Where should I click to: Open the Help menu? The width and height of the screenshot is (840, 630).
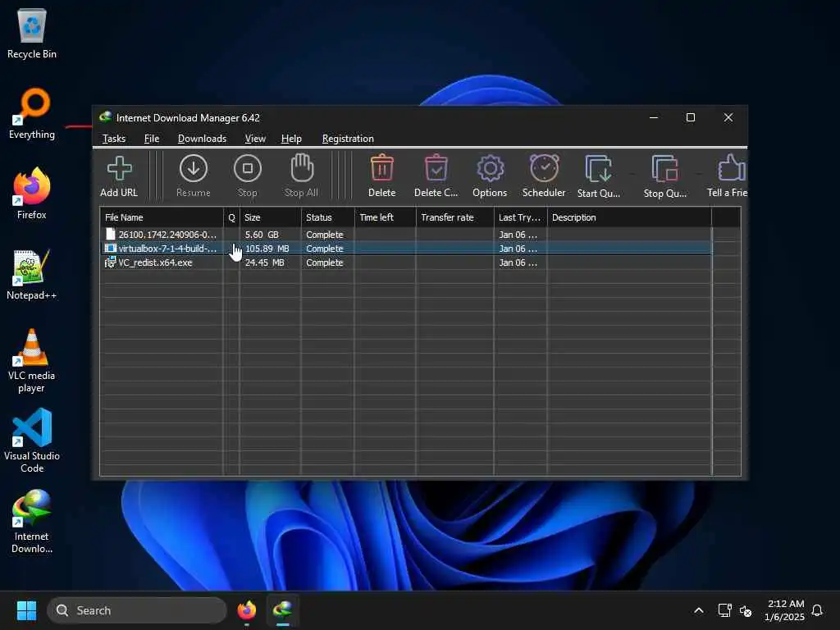pos(291,139)
